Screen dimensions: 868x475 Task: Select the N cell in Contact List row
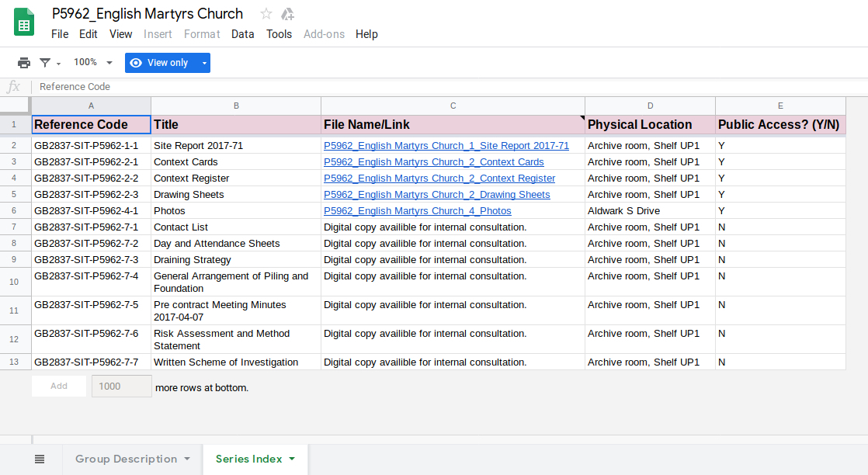point(780,227)
